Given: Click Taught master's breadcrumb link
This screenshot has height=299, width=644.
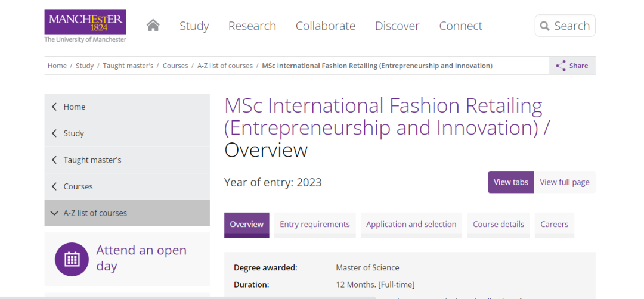Looking at the screenshot, I should 128,66.
